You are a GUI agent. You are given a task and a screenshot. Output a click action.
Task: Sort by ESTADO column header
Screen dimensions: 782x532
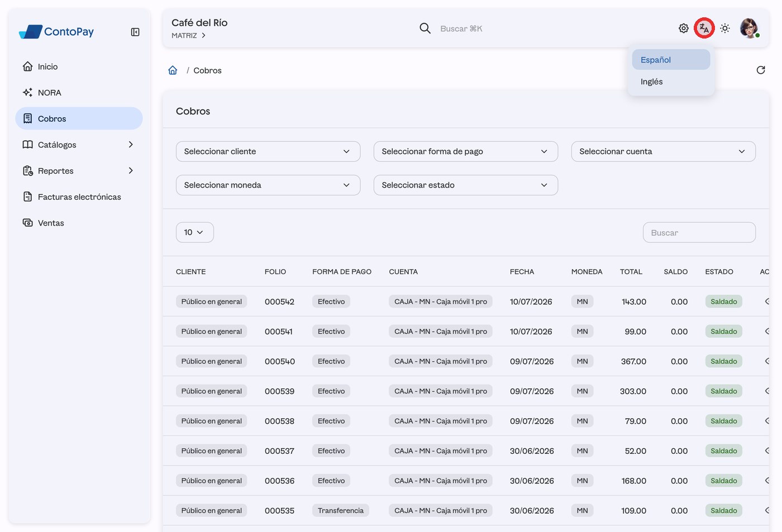[x=719, y=272]
